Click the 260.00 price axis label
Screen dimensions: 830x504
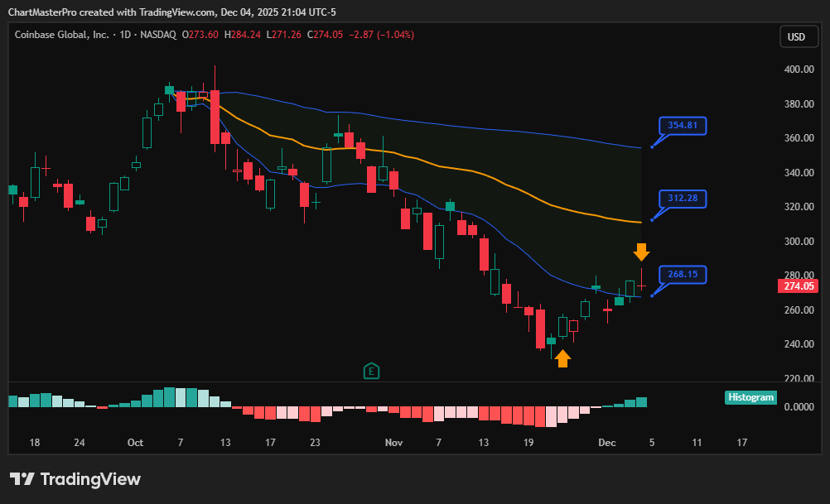tap(799, 310)
